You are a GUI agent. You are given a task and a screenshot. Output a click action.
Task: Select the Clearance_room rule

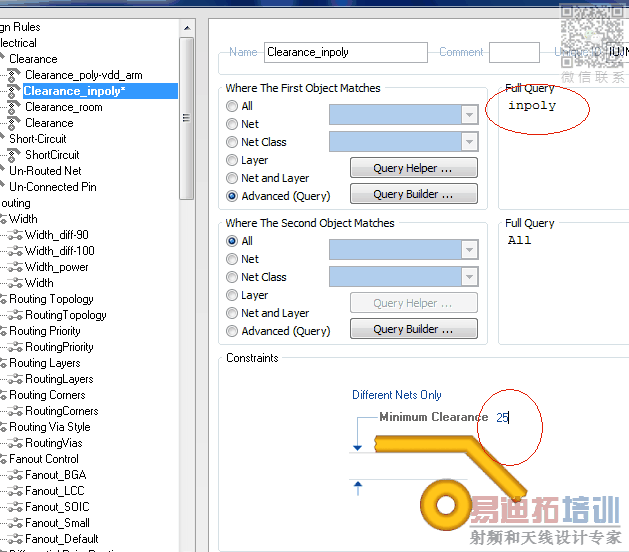click(x=64, y=107)
